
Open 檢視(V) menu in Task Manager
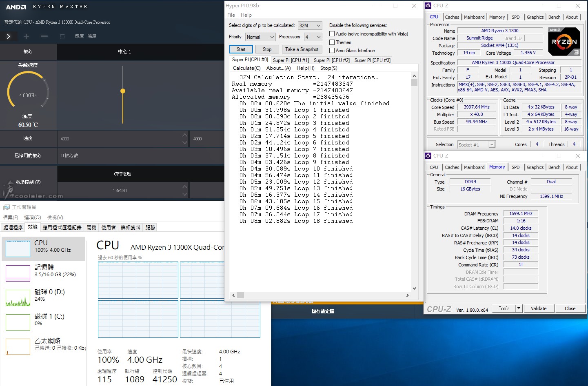click(x=55, y=217)
